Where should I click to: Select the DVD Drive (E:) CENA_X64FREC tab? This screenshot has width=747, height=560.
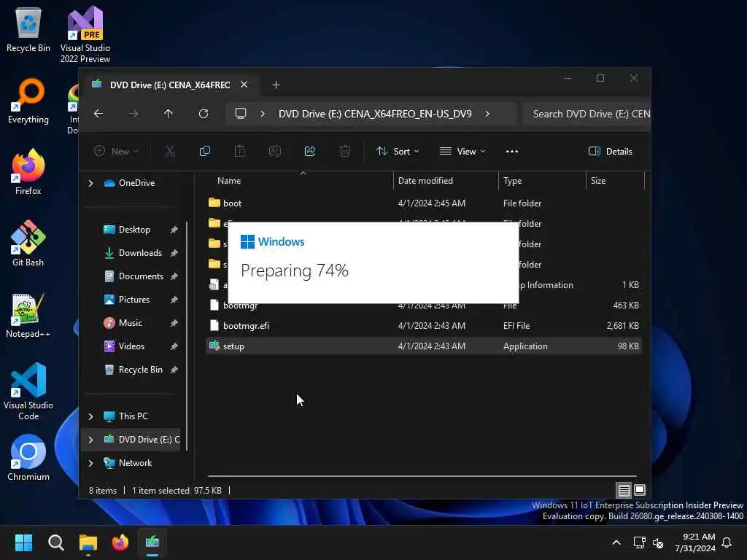pyautogui.click(x=169, y=85)
